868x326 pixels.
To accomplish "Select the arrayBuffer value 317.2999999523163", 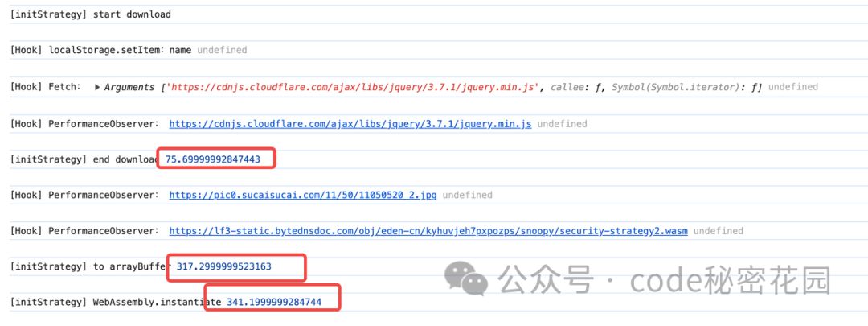I will point(223,266).
